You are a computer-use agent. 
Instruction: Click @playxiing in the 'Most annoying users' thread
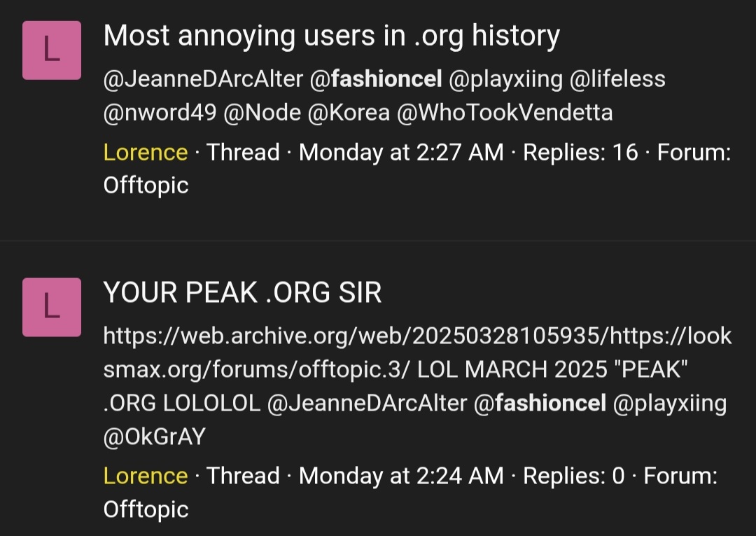505,80
